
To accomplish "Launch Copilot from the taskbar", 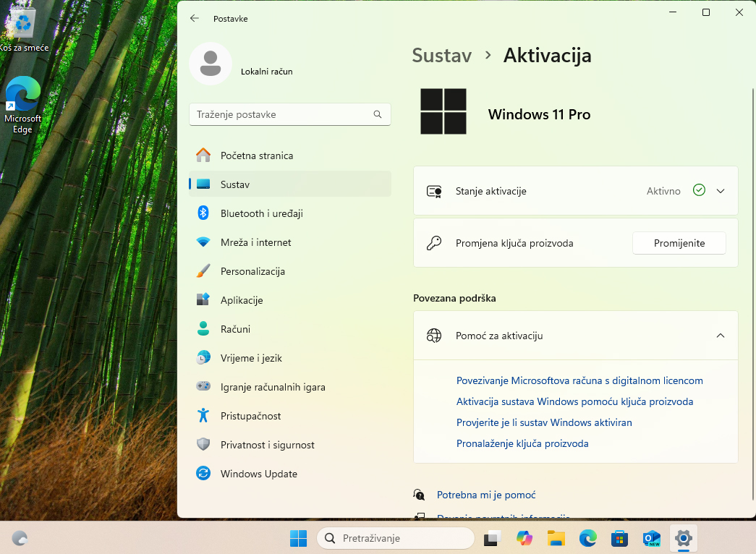I will (524, 538).
